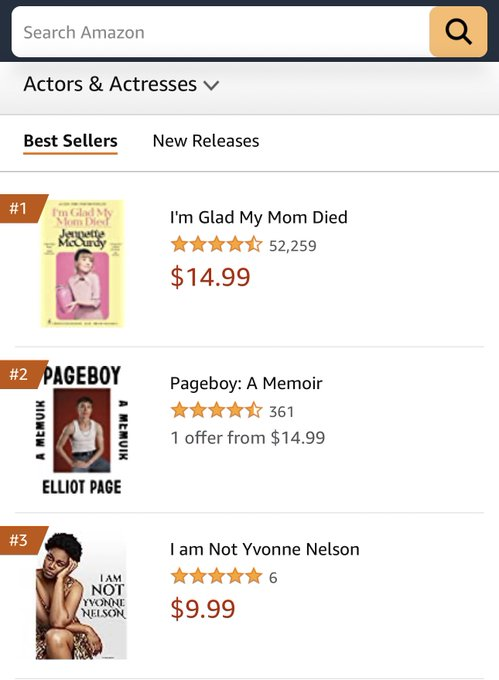
Task: Focus the Search Amazon input field
Action: click(221, 32)
